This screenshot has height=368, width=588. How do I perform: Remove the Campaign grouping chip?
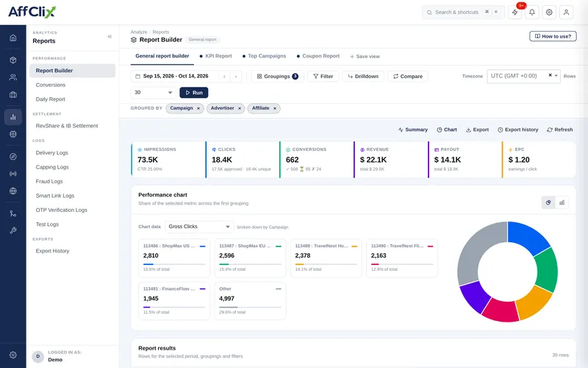pos(198,108)
